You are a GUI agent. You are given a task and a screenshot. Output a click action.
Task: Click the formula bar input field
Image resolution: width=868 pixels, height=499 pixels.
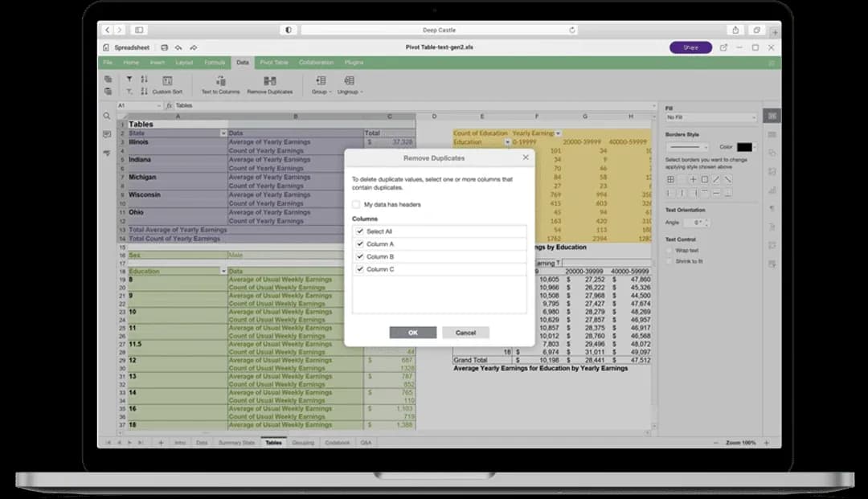pyautogui.click(x=413, y=105)
